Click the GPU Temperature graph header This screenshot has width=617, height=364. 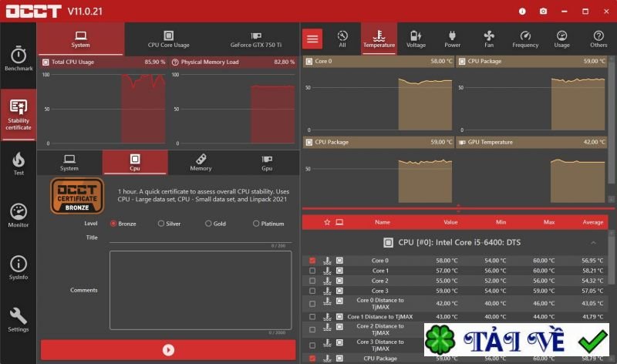(531, 143)
